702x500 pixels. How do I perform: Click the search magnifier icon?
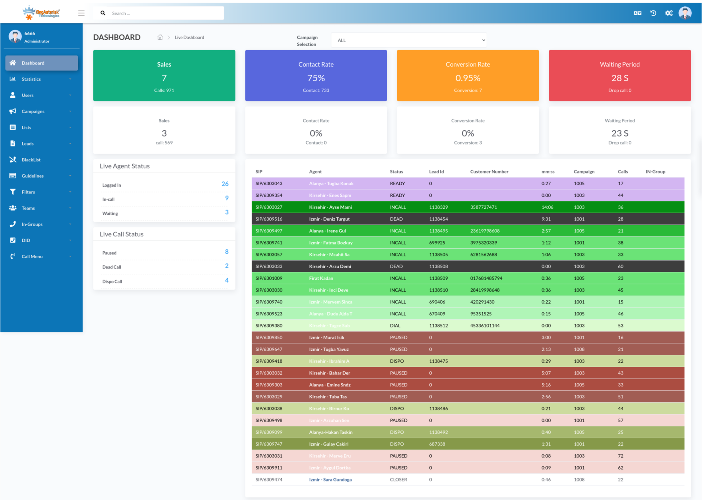tap(103, 14)
